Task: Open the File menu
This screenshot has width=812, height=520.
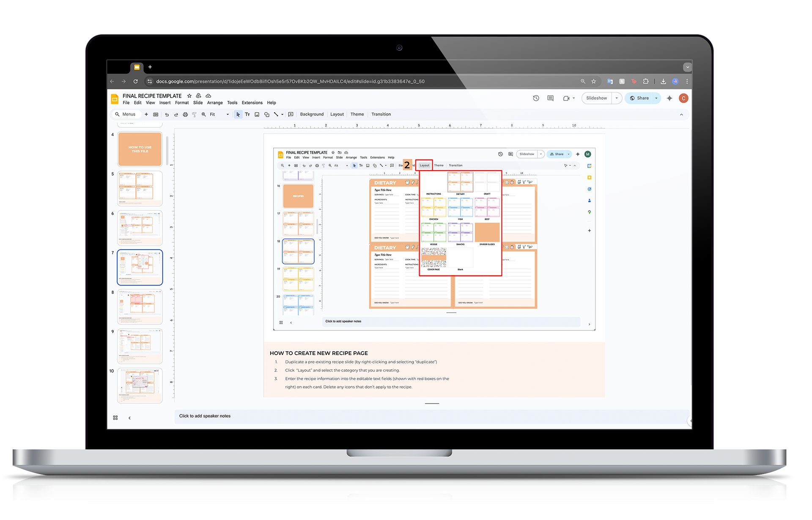Action: [126, 103]
